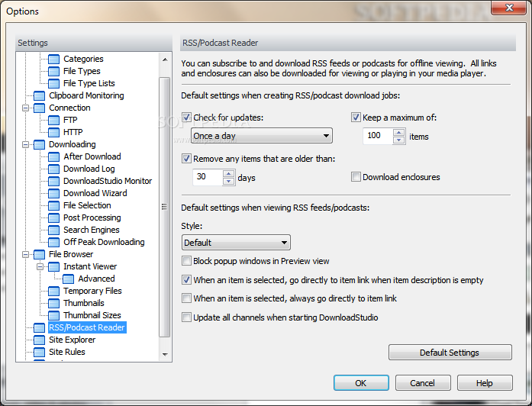This screenshot has height=406, width=532.
Task: Toggle Remove any items older than checkbox
Action: (186, 159)
